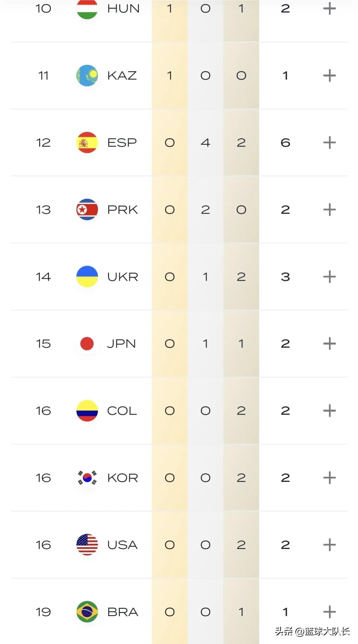Expand the PRK row with plus
358x644 pixels.
329,210
